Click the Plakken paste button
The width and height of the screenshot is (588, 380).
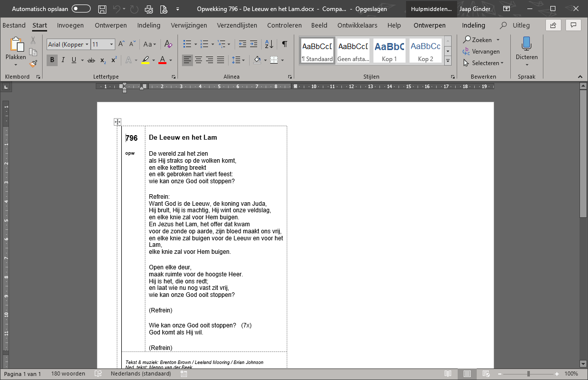pyautogui.click(x=16, y=52)
